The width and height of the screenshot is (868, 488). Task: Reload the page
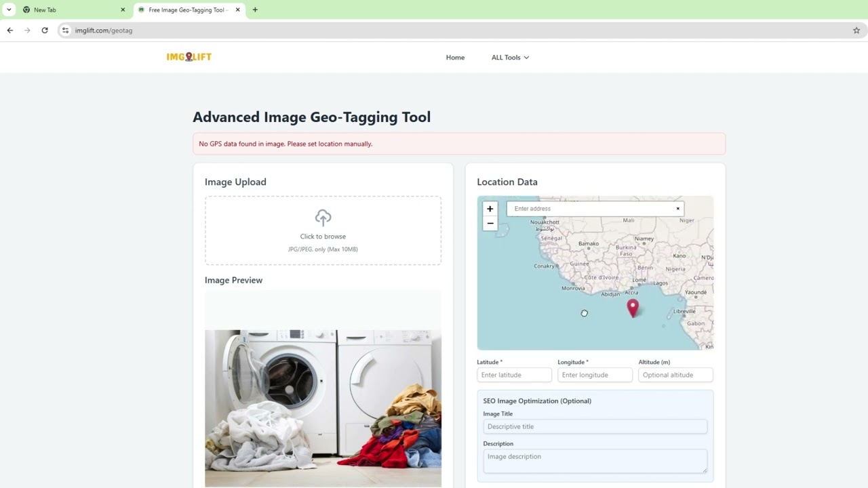(x=45, y=30)
